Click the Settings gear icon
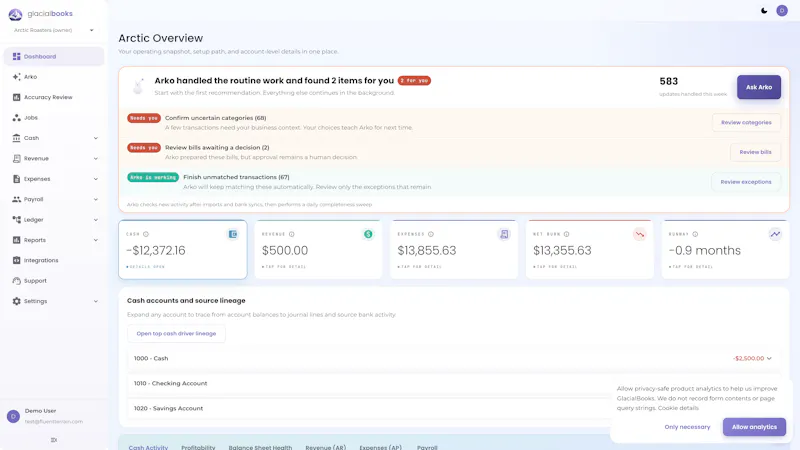 (x=16, y=302)
